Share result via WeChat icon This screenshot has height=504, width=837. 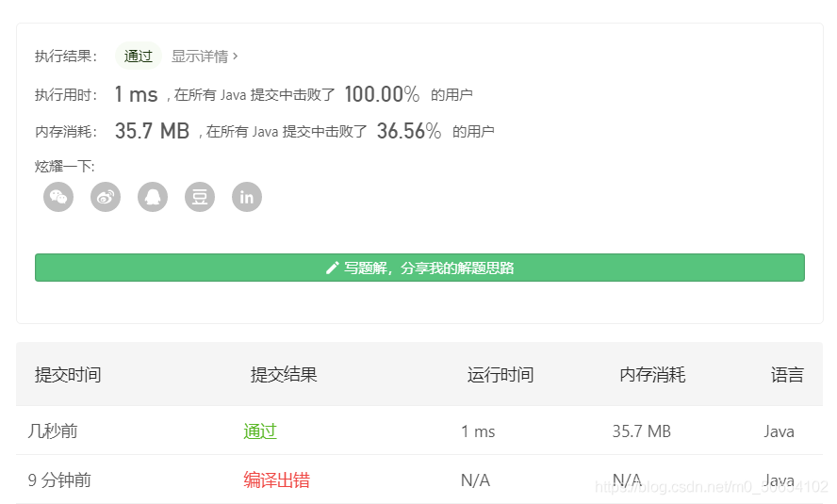[58, 197]
